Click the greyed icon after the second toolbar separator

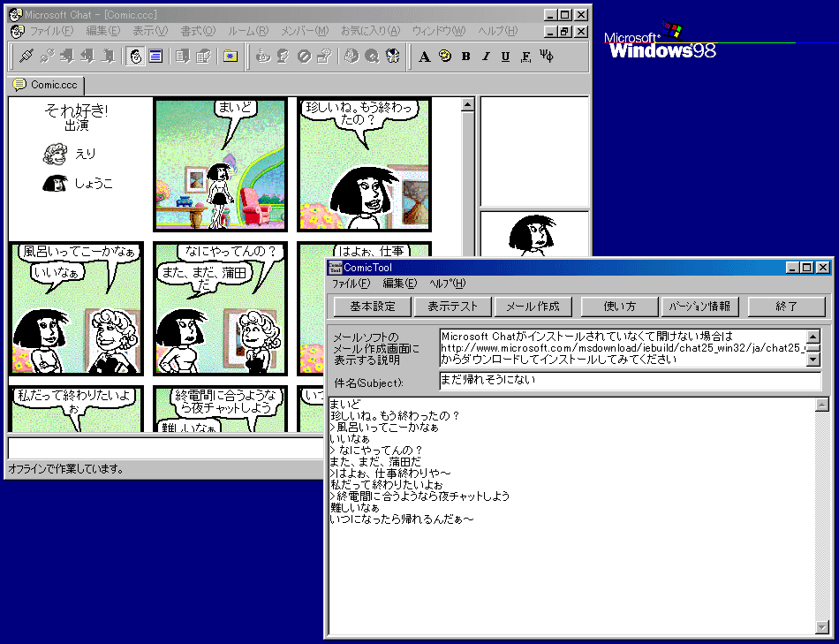pyautogui.click(x=351, y=56)
